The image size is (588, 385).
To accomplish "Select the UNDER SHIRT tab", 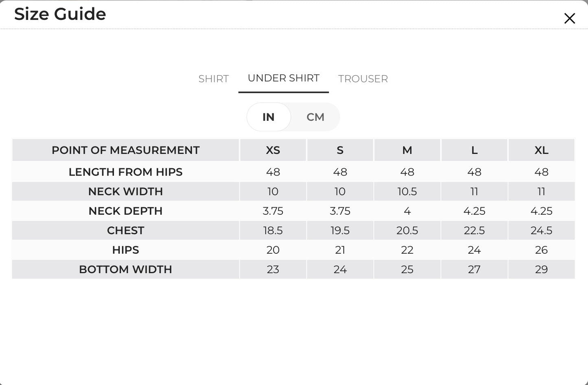I will click(x=284, y=78).
